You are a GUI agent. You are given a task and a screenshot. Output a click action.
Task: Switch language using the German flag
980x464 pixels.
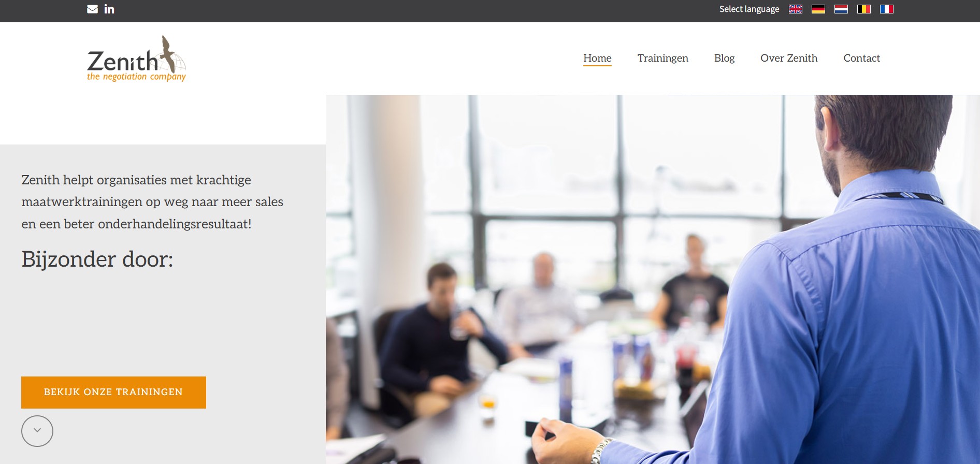click(x=818, y=9)
